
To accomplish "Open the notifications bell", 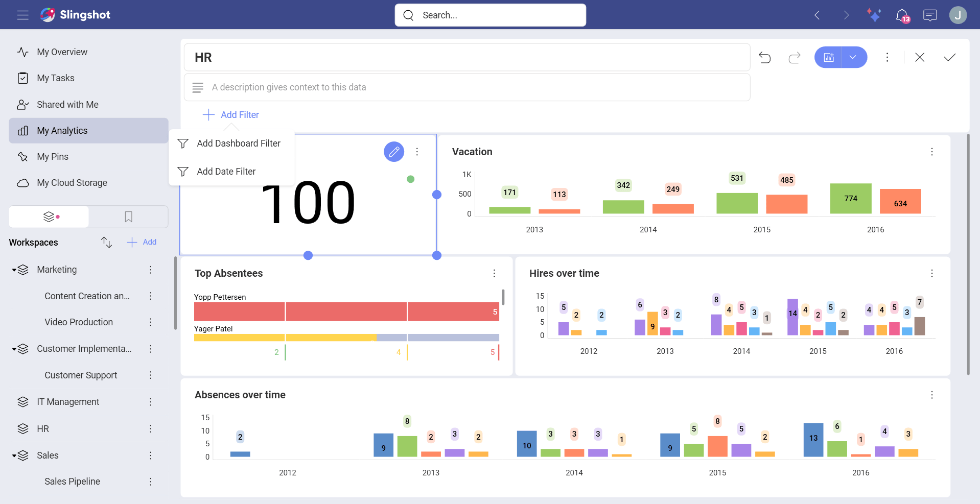I will coord(902,15).
